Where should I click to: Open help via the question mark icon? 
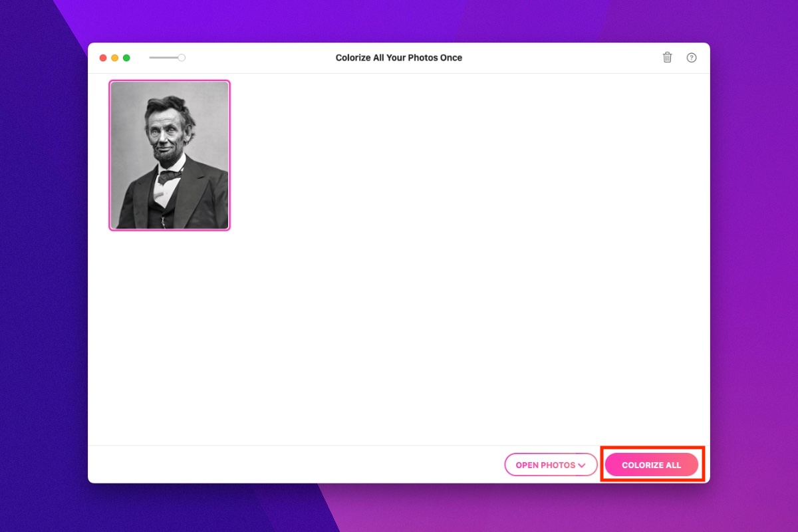tap(692, 58)
